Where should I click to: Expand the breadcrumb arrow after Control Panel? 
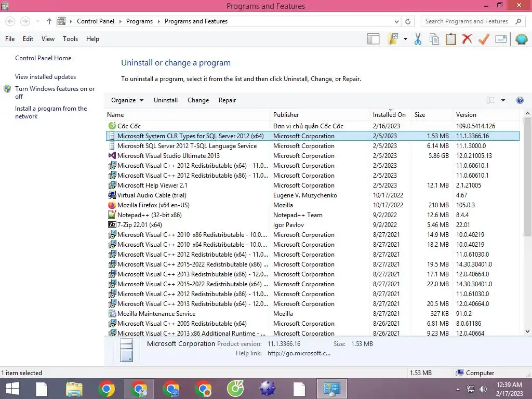(x=120, y=21)
